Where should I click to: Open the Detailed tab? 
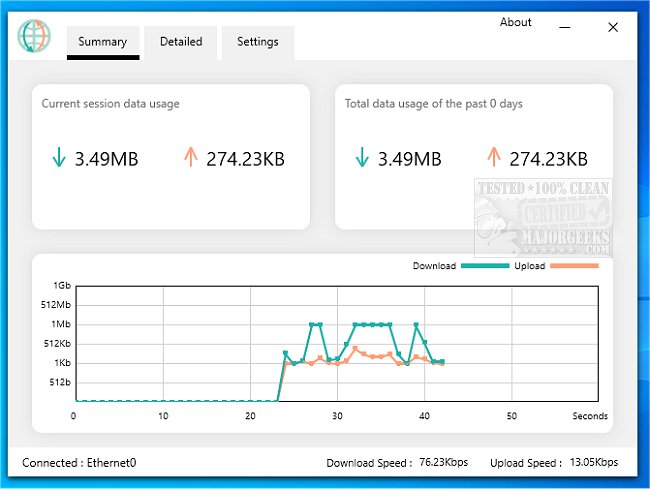pos(180,42)
